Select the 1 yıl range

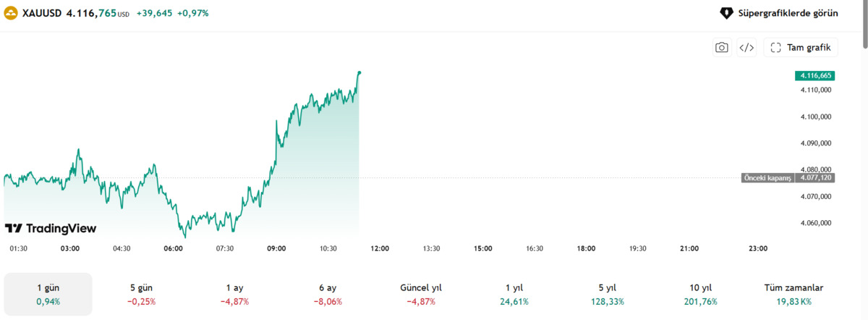click(x=514, y=294)
